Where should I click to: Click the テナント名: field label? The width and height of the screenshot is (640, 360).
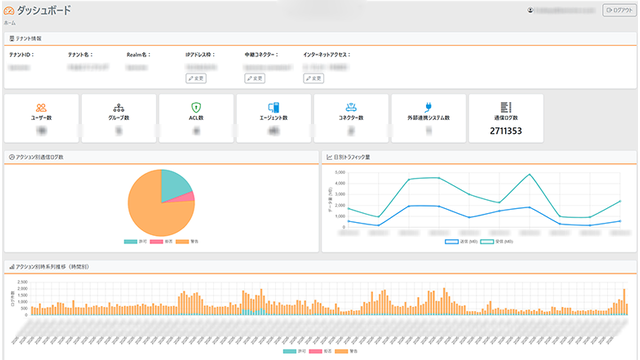(x=80, y=54)
